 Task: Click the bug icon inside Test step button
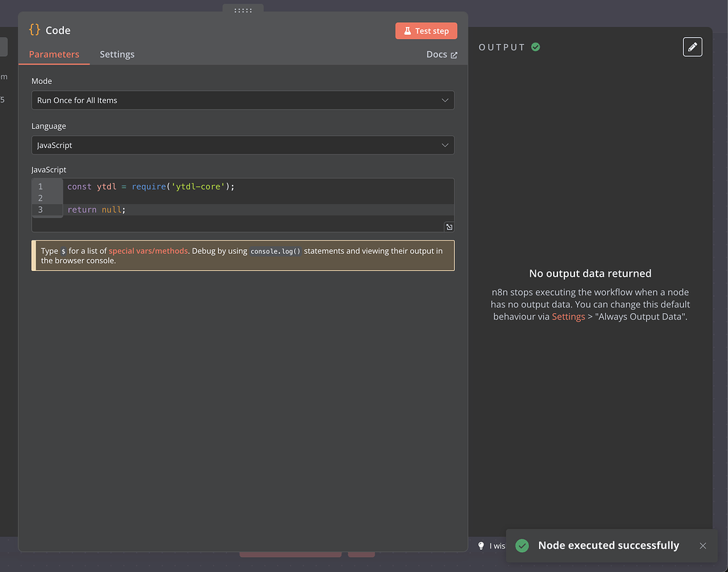coord(407,31)
